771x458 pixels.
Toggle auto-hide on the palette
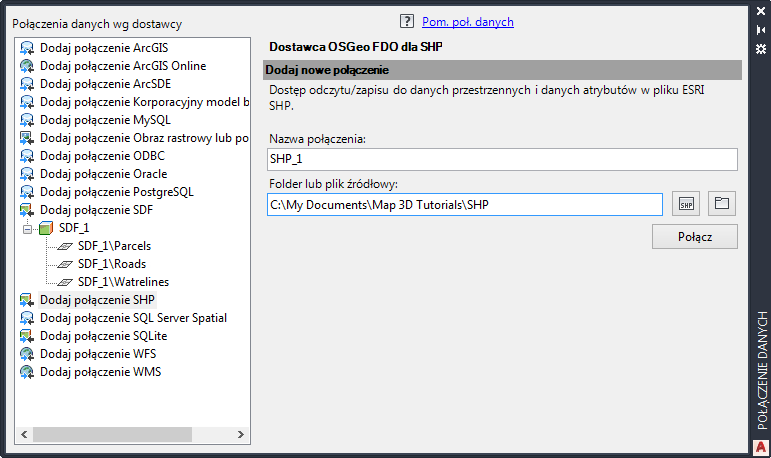(x=760, y=31)
